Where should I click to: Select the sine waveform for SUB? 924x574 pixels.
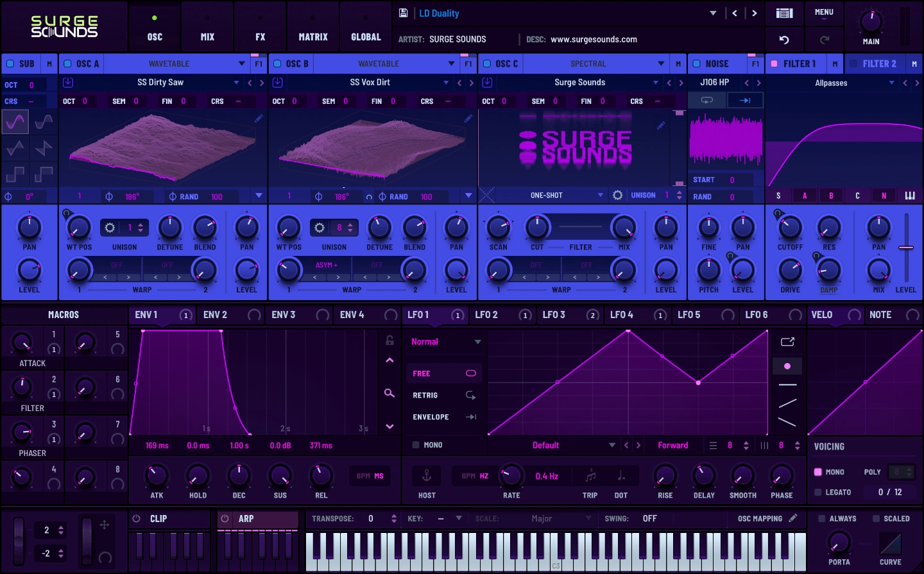(x=15, y=121)
